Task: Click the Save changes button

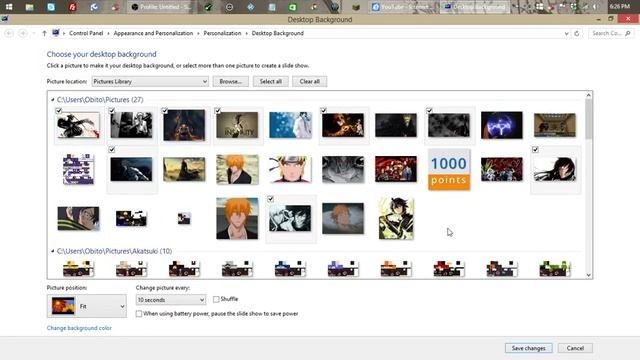Action: (x=529, y=348)
